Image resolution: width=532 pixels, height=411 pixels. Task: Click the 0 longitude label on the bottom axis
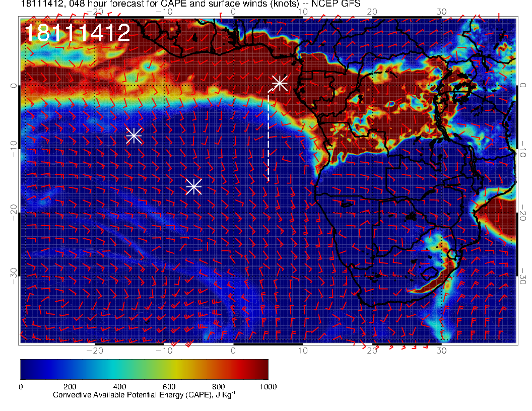point(234,350)
